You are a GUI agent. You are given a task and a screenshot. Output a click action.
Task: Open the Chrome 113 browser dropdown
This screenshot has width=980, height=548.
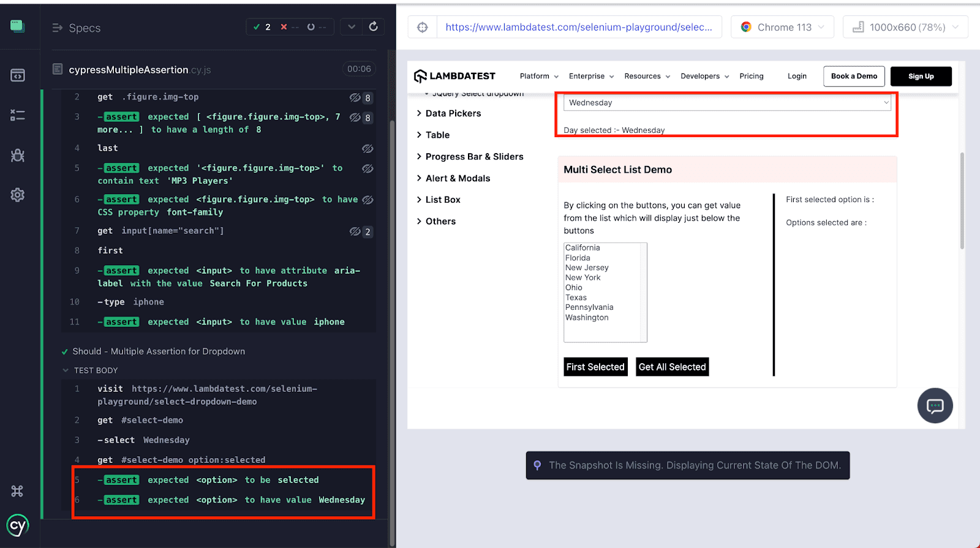click(x=782, y=27)
